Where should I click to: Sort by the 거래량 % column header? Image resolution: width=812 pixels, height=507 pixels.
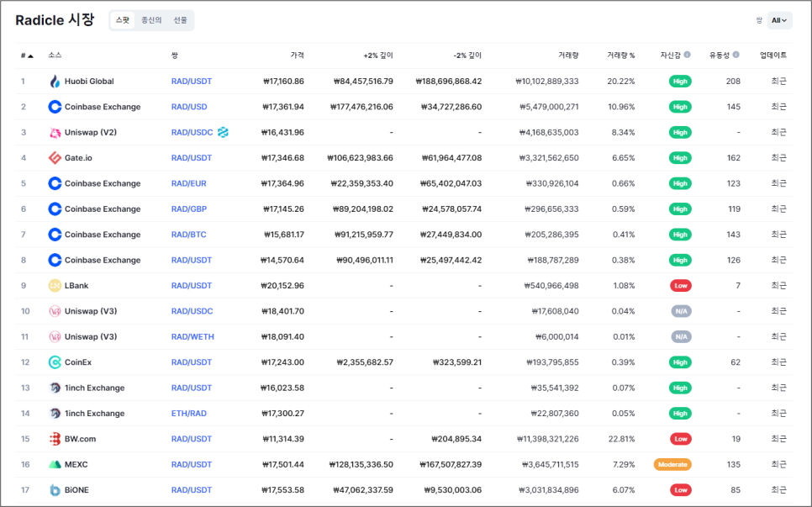pos(621,55)
